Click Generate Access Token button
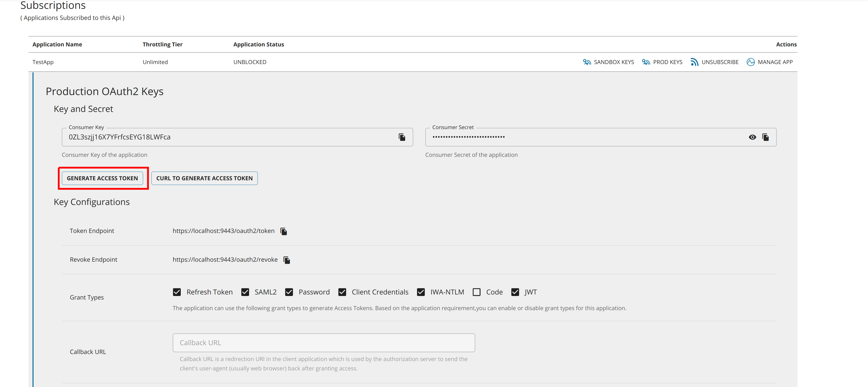Viewport: 868px width, 387px height. [102, 178]
